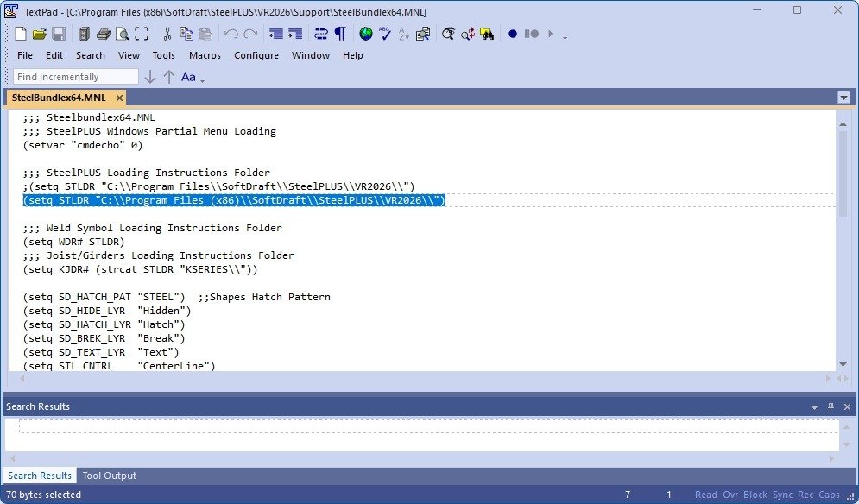The width and height of the screenshot is (859, 504).
Task: Toggle Sync indicator in status bar
Action: (x=782, y=495)
